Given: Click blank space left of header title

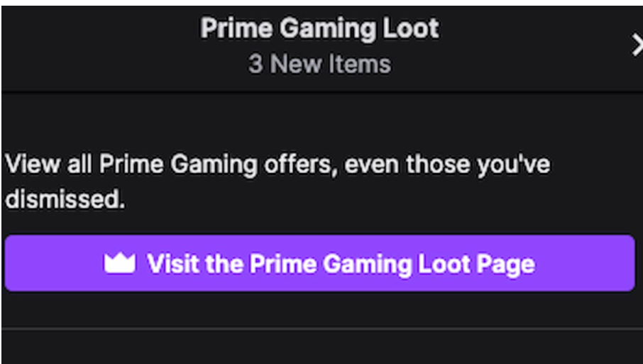Looking at the screenshot, I should 101,45.
